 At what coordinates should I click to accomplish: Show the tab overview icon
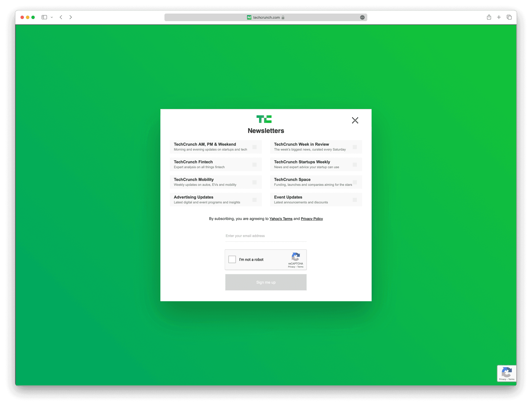pyautogui.click(x=509, y=17)
